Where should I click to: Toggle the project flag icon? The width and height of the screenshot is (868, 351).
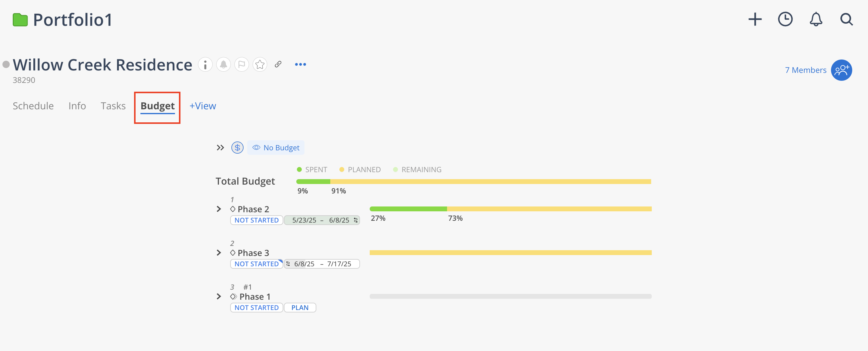[242, 64]
